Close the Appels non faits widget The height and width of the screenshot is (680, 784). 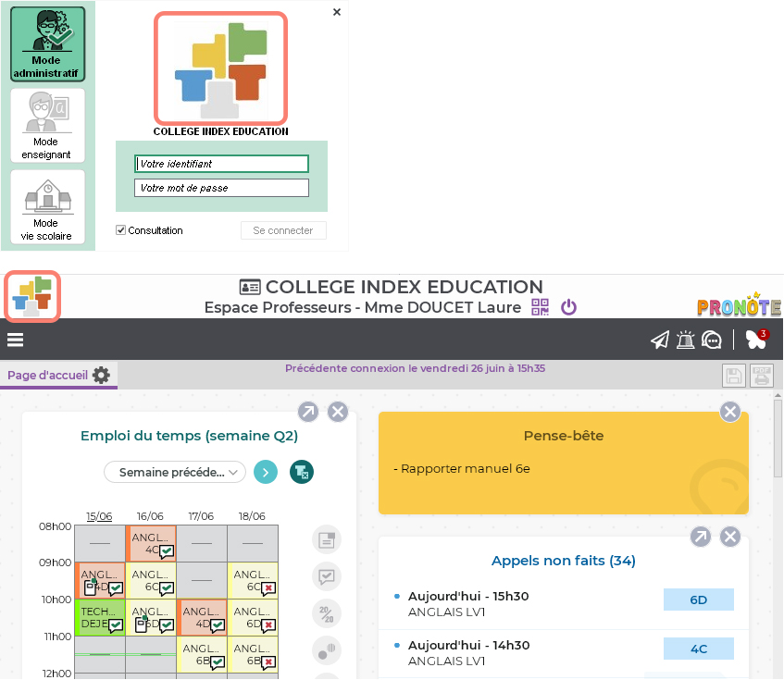click(x=730, y=538)
